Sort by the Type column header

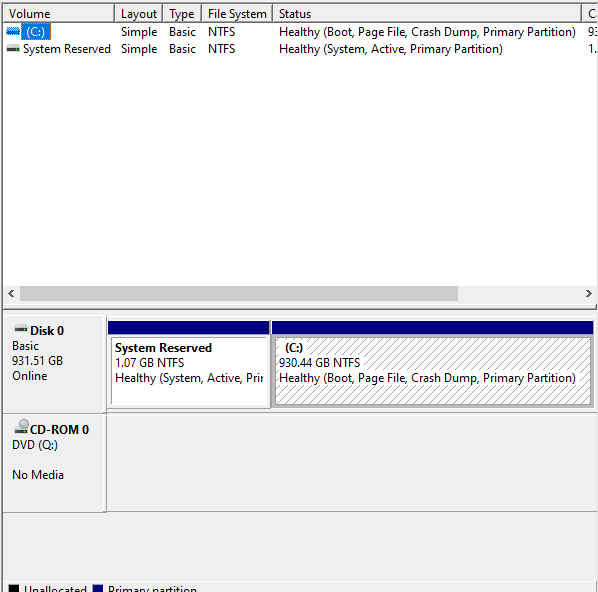coord(182,14)
